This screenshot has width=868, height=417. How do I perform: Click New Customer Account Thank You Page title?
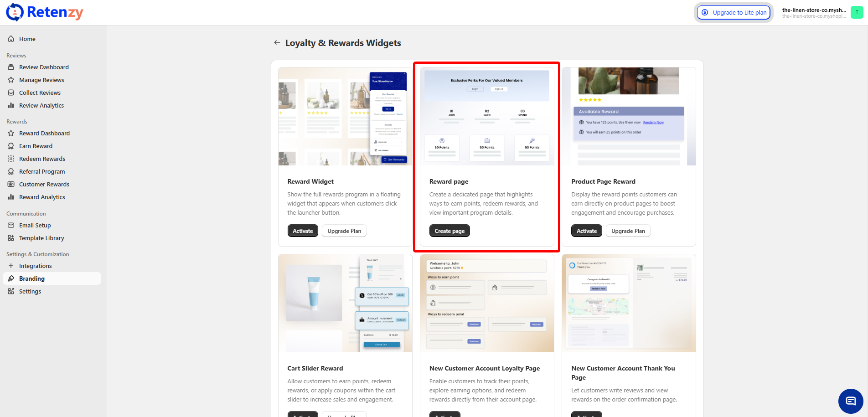point(623,373)
